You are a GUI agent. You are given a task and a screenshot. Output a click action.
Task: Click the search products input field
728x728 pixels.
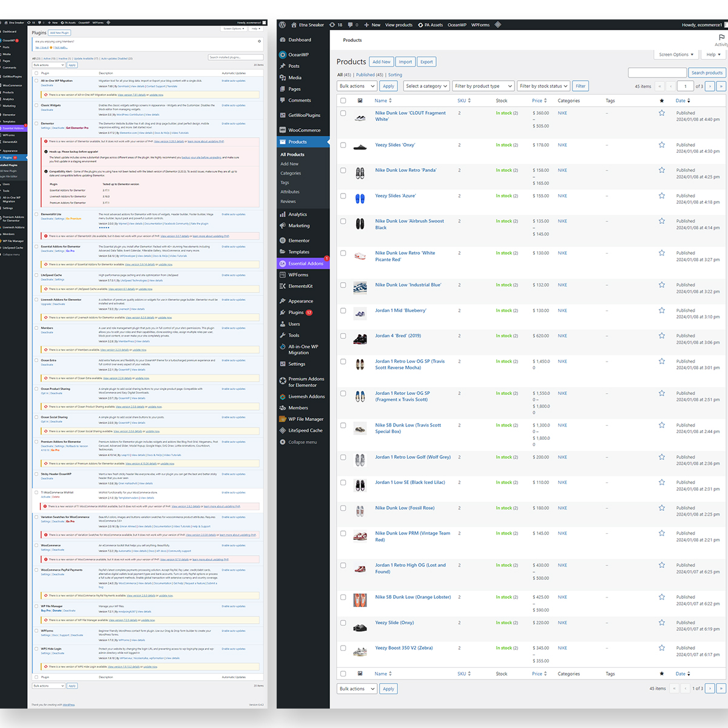coord(656,72)
